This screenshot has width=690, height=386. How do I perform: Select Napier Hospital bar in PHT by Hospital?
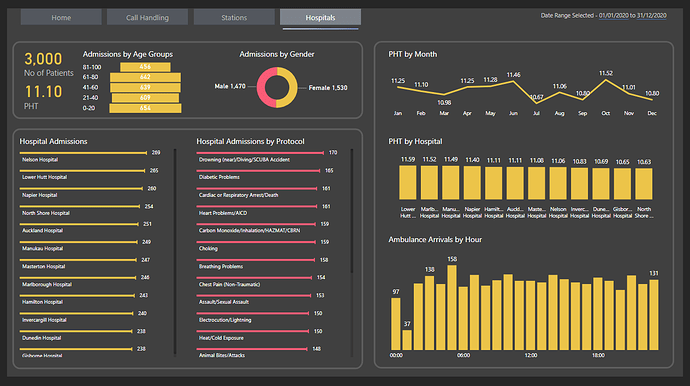click(x=472, y=183)
